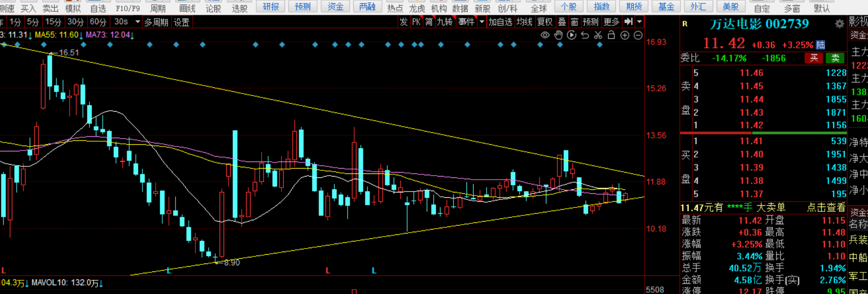Switch to the 基金 tab
Image resolution: width=868 pixels, height=294 pixels.
click(666, 7)
